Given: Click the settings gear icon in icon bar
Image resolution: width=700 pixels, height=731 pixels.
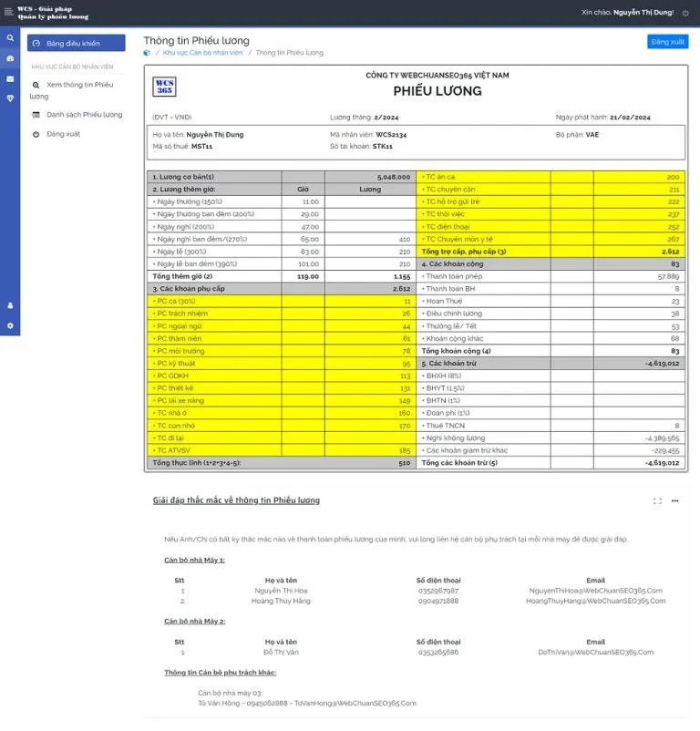Looking at the screenshot, I should pos(10,325).
